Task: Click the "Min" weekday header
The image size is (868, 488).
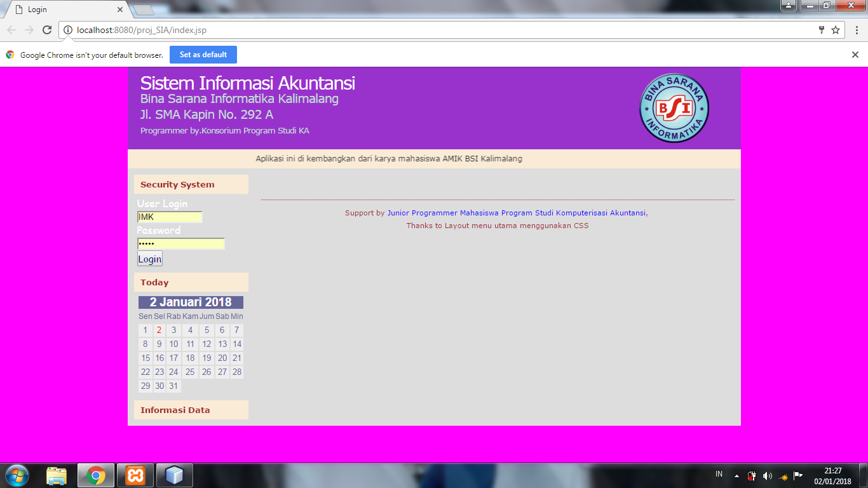Action: click(x=236, y=316)
